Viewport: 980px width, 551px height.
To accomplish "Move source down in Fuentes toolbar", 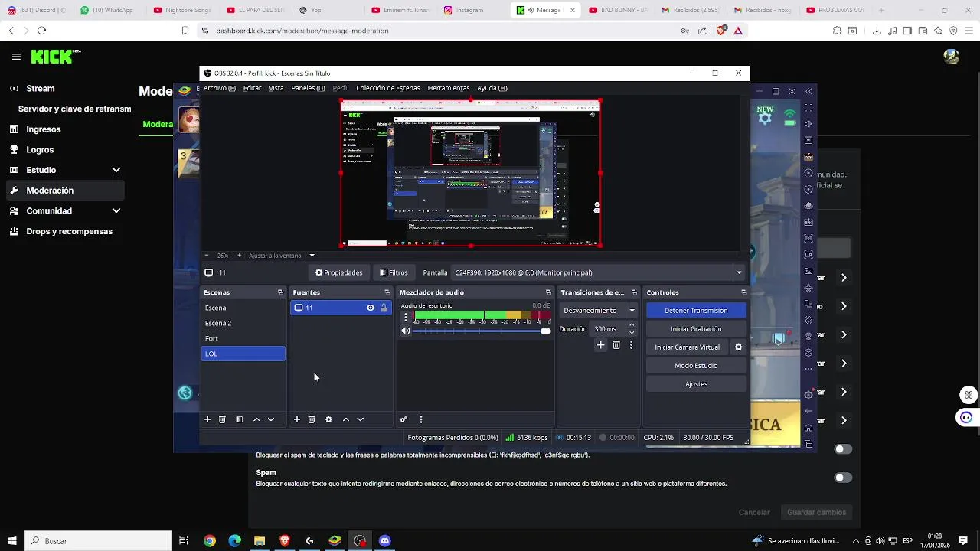I will click(360, 419).
